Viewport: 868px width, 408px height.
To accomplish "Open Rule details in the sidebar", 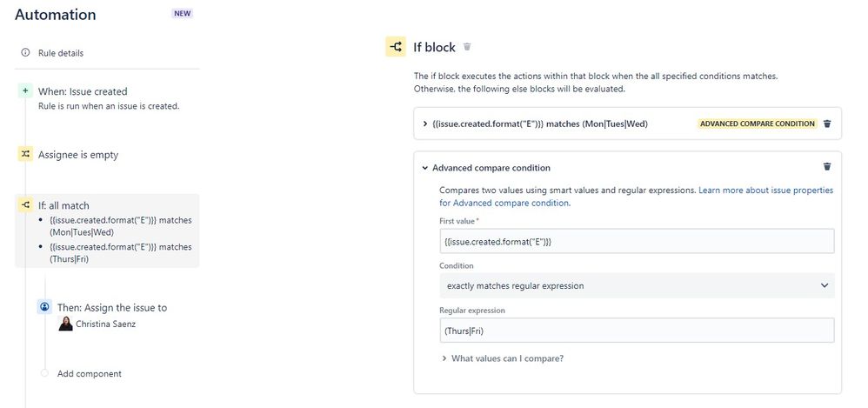I will 61,53.
